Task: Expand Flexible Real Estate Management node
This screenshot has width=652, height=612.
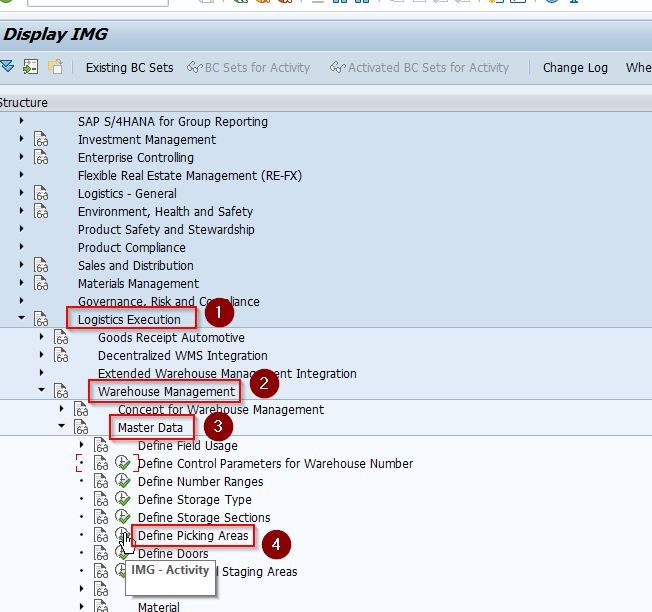Action: pos(22,175)
